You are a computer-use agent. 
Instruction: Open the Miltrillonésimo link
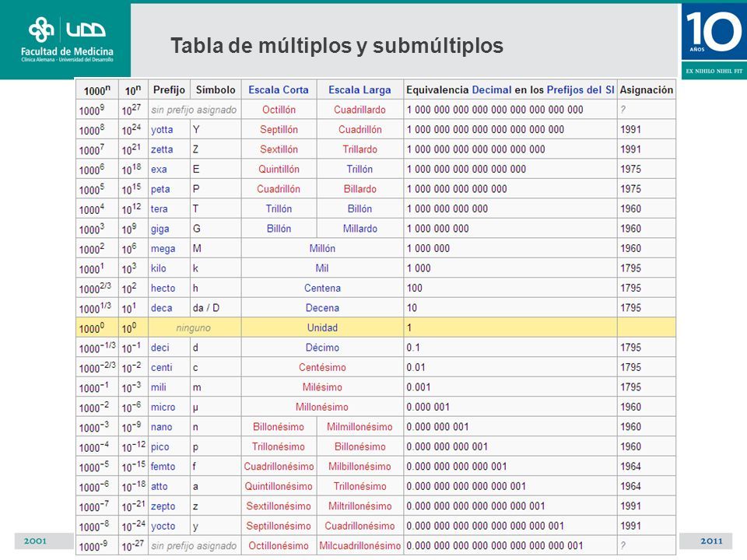point(359,506)
